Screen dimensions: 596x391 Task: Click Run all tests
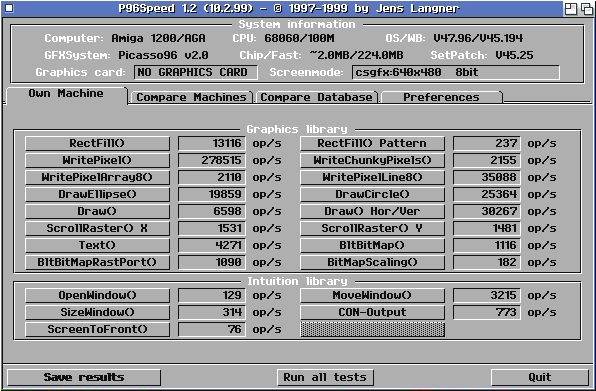pos(325,377)
